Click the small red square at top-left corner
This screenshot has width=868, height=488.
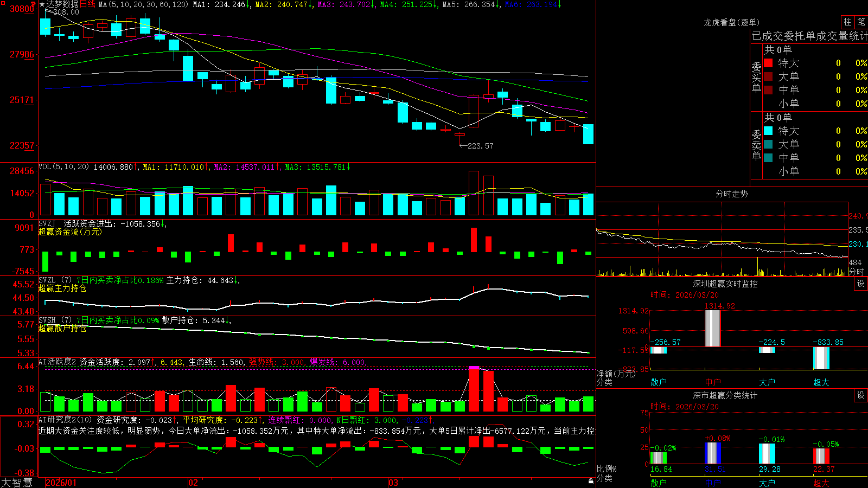coord(2,2)
